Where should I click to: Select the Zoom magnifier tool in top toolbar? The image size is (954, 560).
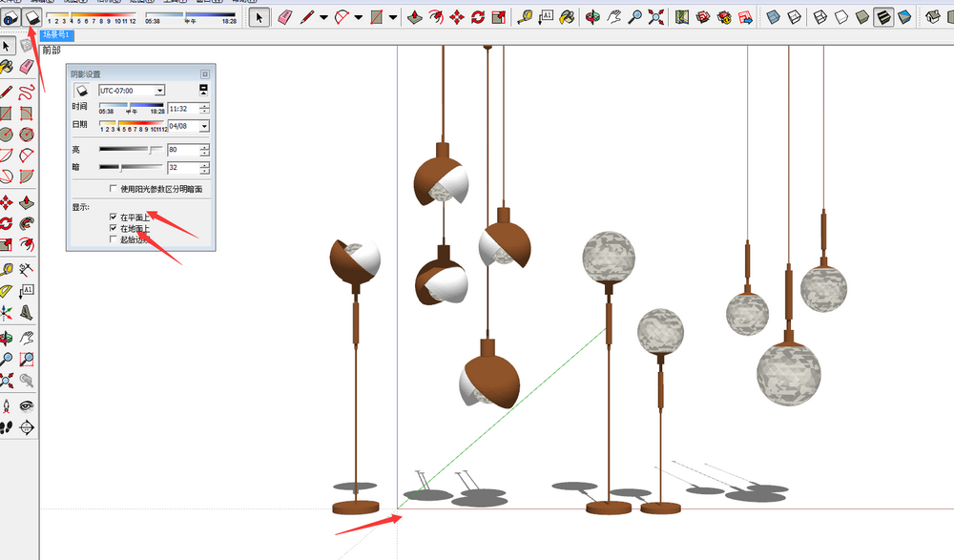pos(634,18)
